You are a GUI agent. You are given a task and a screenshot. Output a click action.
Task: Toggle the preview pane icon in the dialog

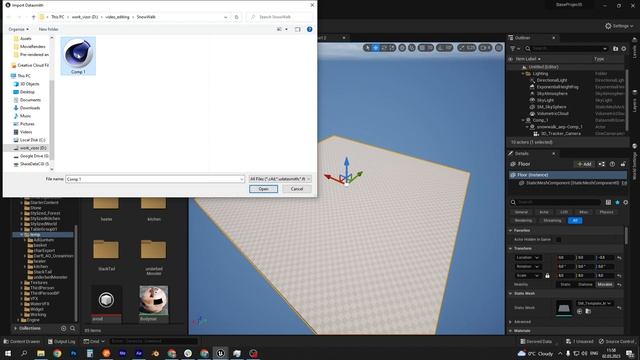[298, 29]
